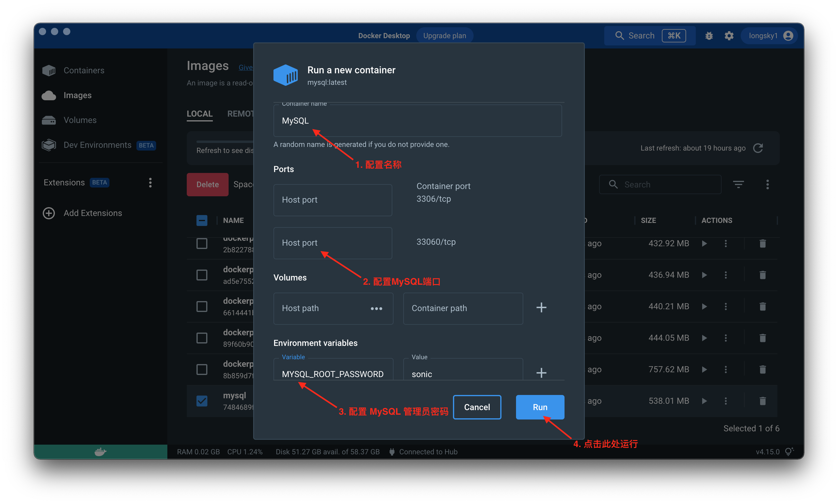Screen dimensions: 838x504
Task: Sort the table by NAME column
Action: coord(233,220)
